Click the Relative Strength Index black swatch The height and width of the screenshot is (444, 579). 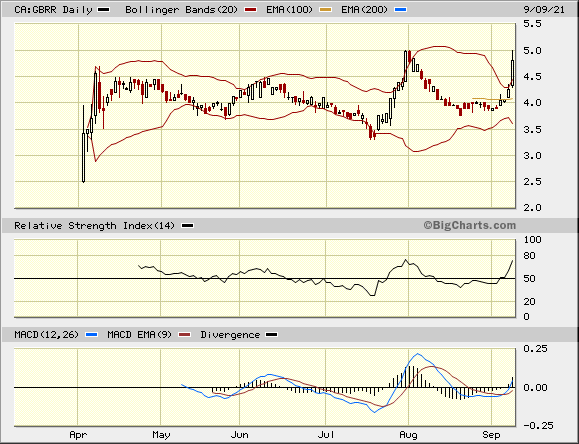[x=188, y=226]
